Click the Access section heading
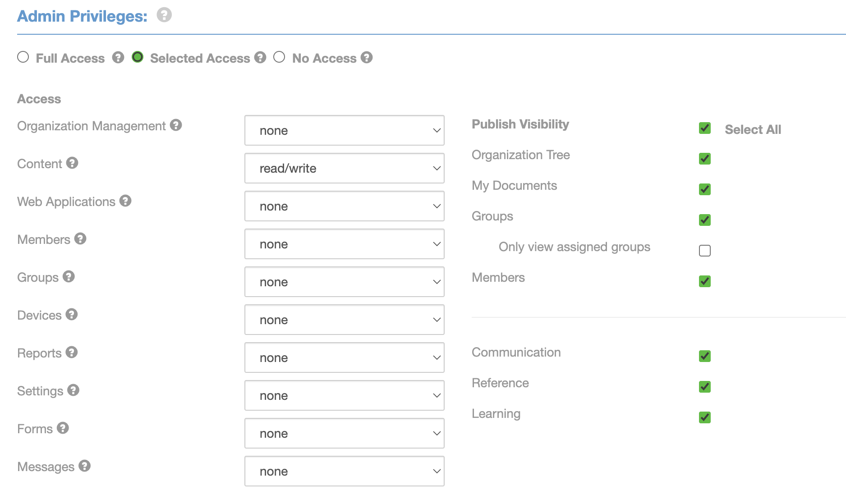The image size is (846, 504). click(39, 99)
